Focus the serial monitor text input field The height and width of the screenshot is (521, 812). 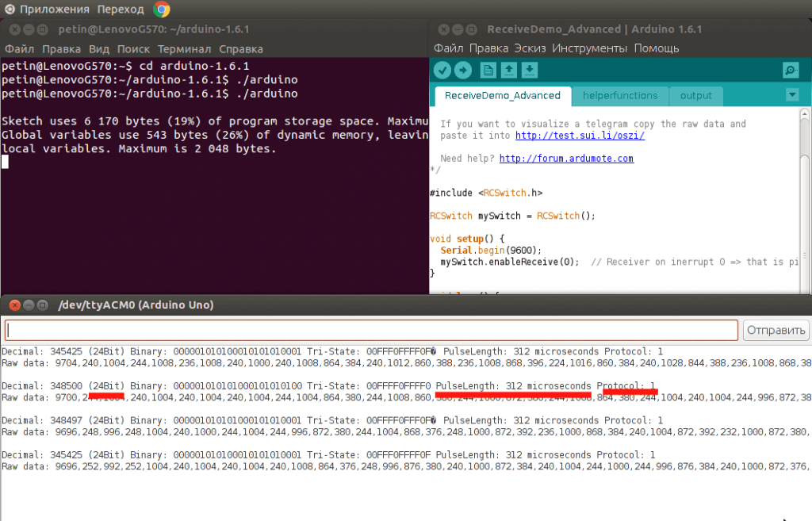pos(371,330)
